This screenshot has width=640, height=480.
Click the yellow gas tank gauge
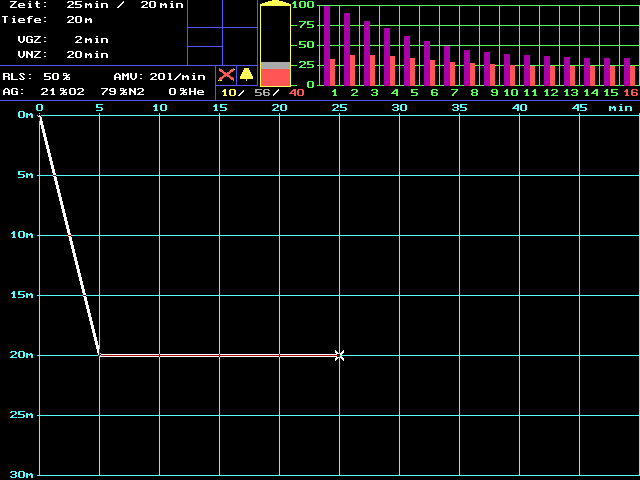coord(275,45)
